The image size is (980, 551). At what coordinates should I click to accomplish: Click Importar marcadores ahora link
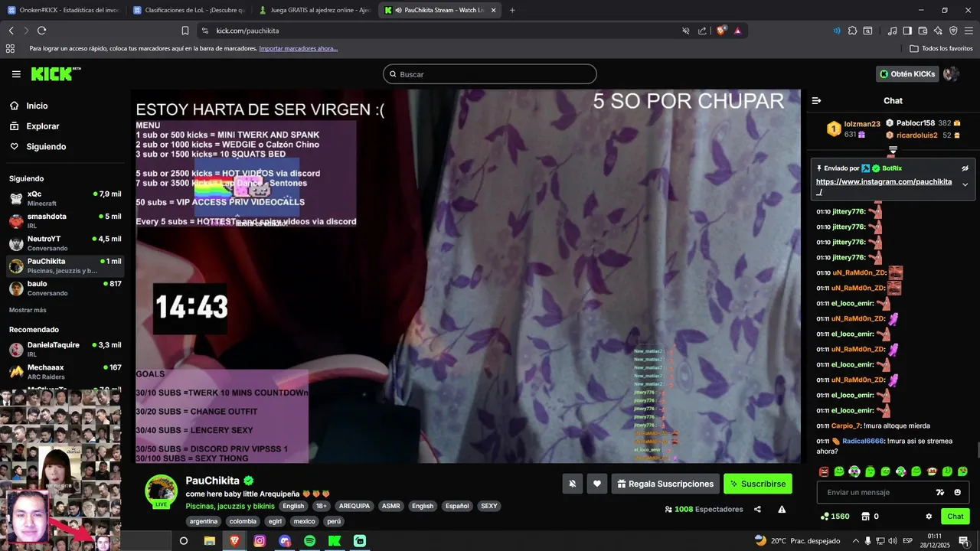pyautogui.click(x=298, y=48)
